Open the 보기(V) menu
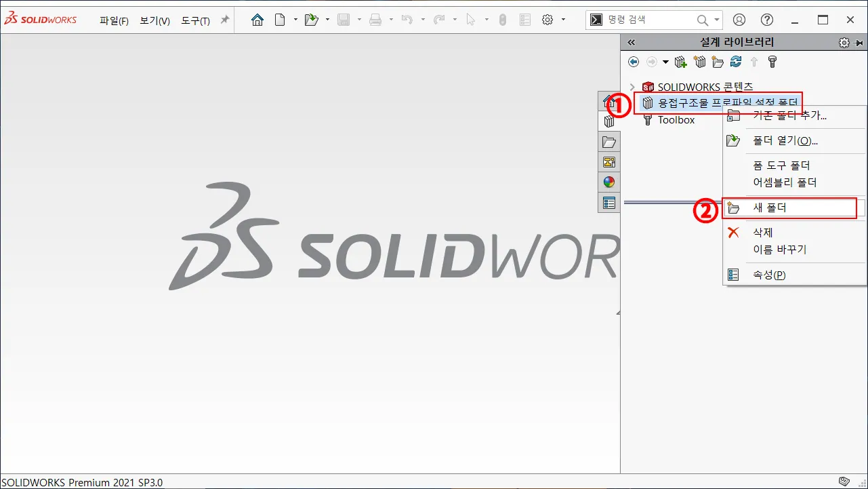868x489 pixels. pyautogui.click(x=155, y=21)
